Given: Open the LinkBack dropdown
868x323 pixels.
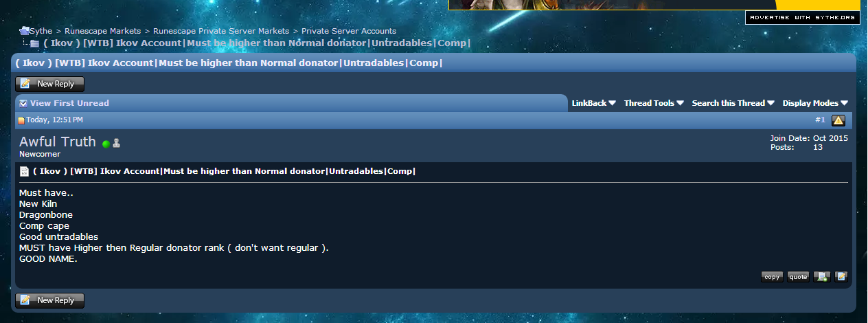Looking at the screenshot, I should tap(593, 103).
